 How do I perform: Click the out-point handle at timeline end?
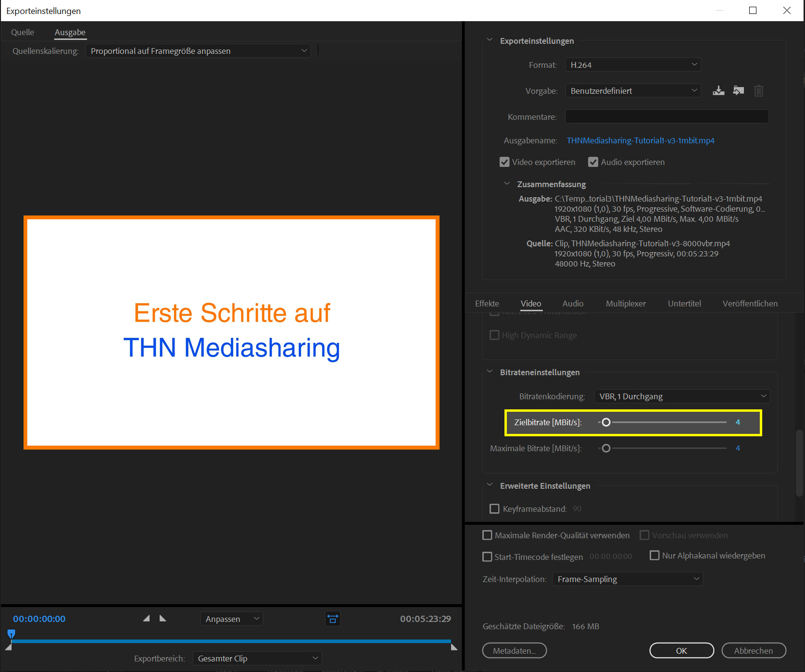pyautogui.click(x=454, y=647)
